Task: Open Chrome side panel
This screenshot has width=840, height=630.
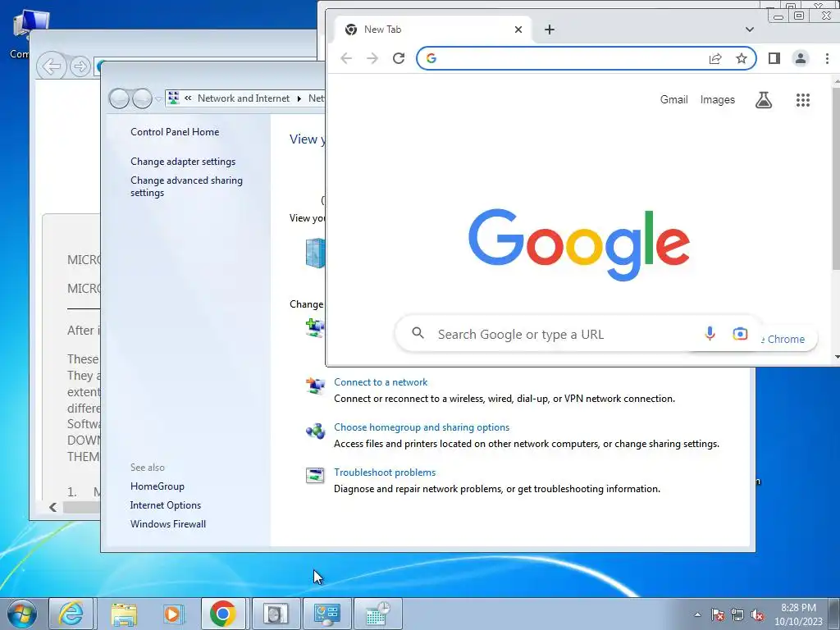Action: [x=774, y=58]
